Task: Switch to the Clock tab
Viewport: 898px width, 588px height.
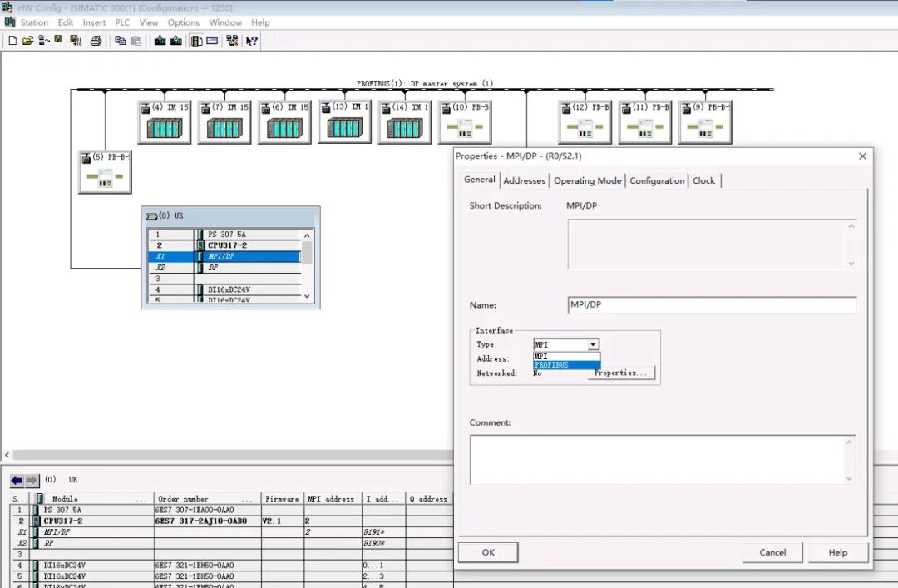Action: point(704,180)
